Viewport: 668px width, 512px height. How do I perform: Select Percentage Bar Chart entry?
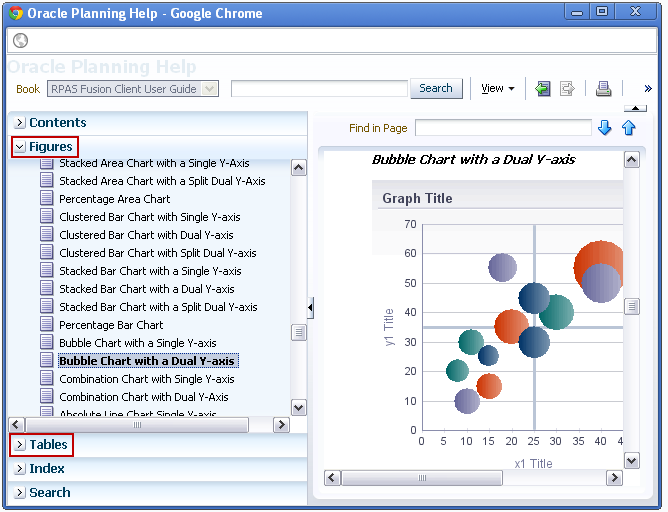click(x=111, y=325)
